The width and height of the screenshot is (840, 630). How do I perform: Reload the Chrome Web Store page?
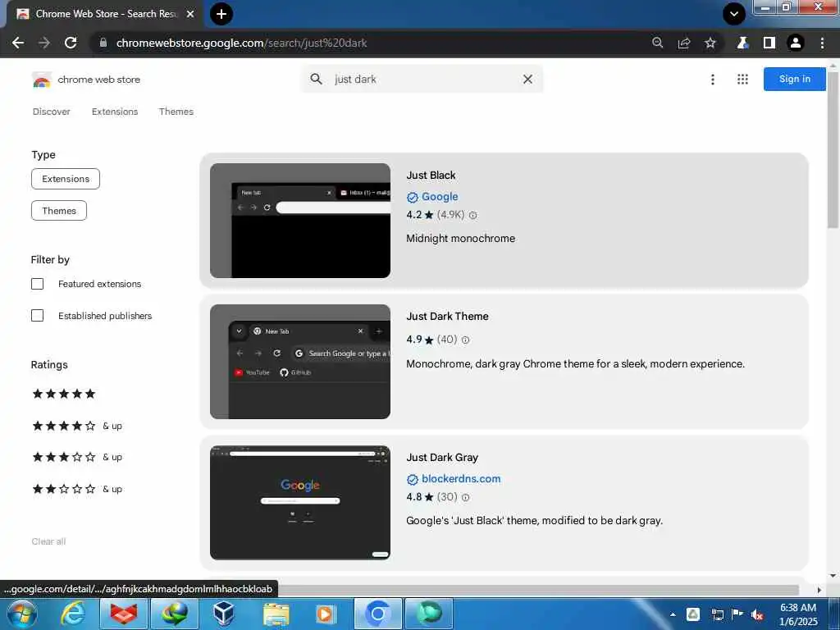click(71, 43)
